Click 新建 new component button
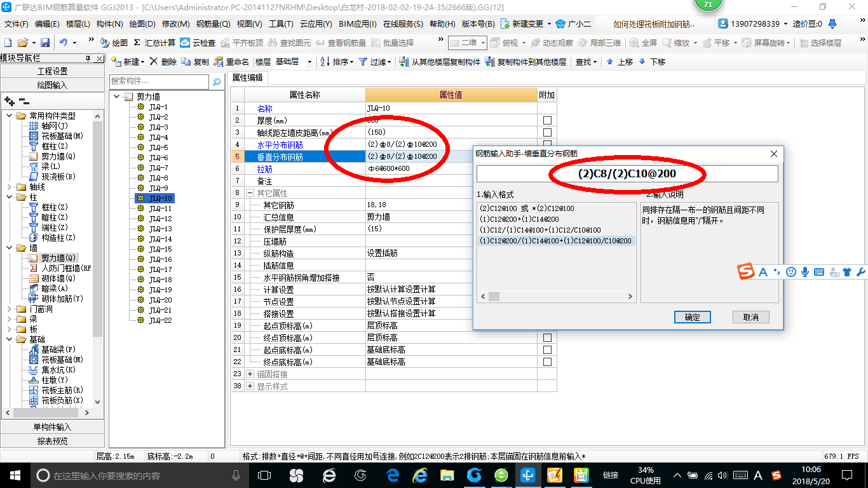This screenshot has width=868, height=488. point(127,62)
